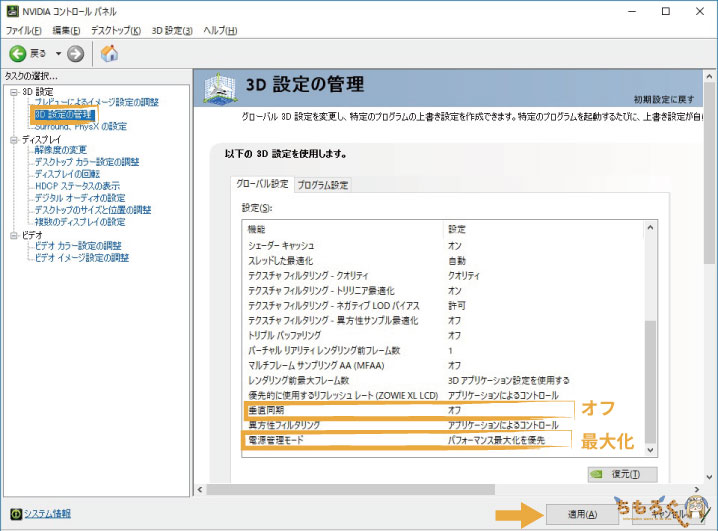
Task: Select スレッドした最適化 setting row
Action: [x=443, y=261]
